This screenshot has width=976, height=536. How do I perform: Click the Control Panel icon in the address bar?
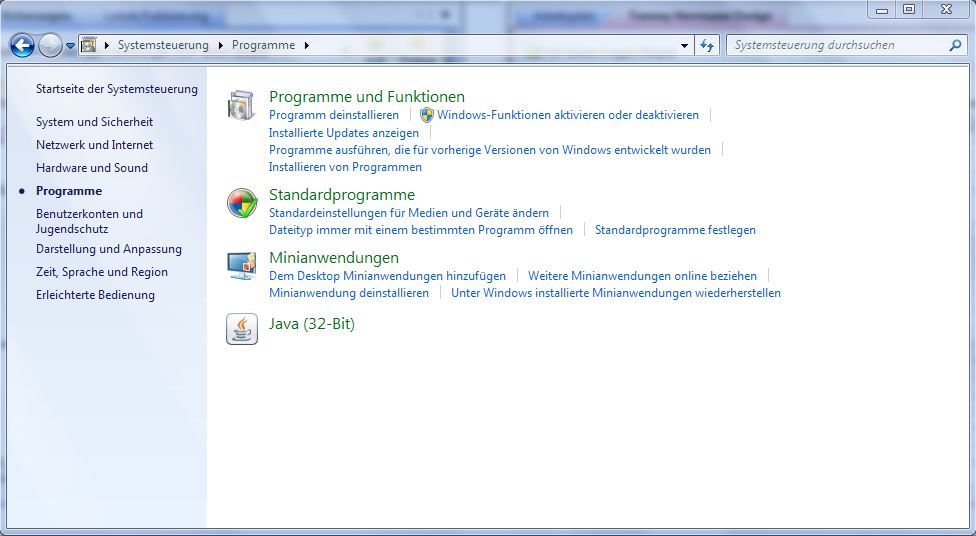[89, 45]
